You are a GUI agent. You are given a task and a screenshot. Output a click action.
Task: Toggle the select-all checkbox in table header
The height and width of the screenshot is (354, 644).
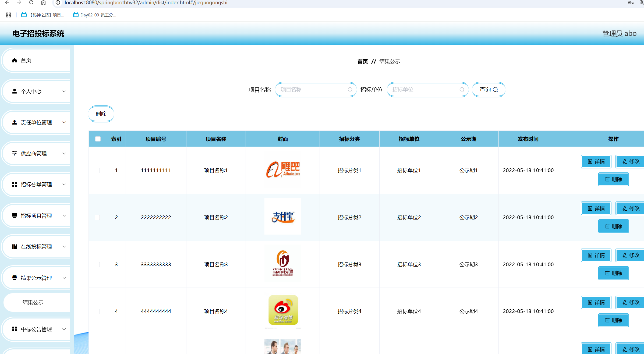[x=98, y=139]
